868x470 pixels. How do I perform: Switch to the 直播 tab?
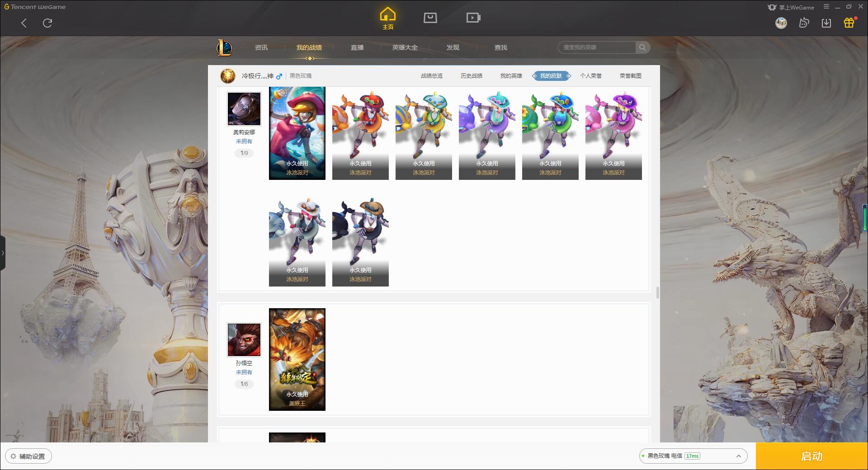tap(357, 47)
